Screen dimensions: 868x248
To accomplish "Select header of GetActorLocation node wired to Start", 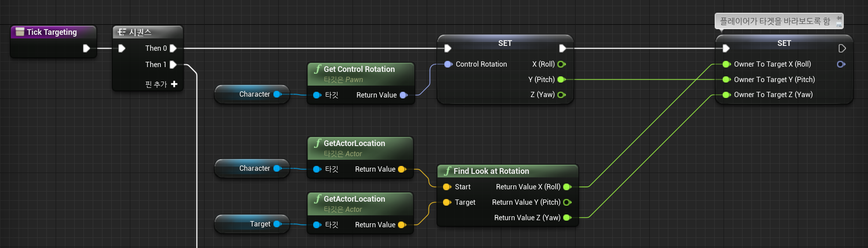I will point(360,148).
